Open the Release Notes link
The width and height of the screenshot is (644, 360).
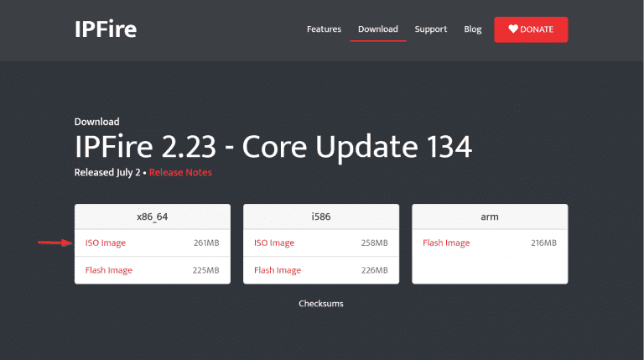(180, 173)
